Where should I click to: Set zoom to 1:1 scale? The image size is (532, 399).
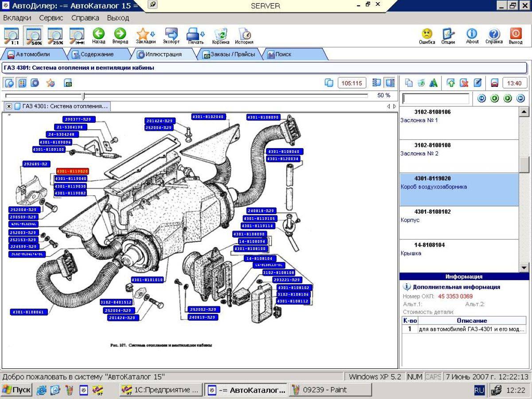tap(11, 36)
